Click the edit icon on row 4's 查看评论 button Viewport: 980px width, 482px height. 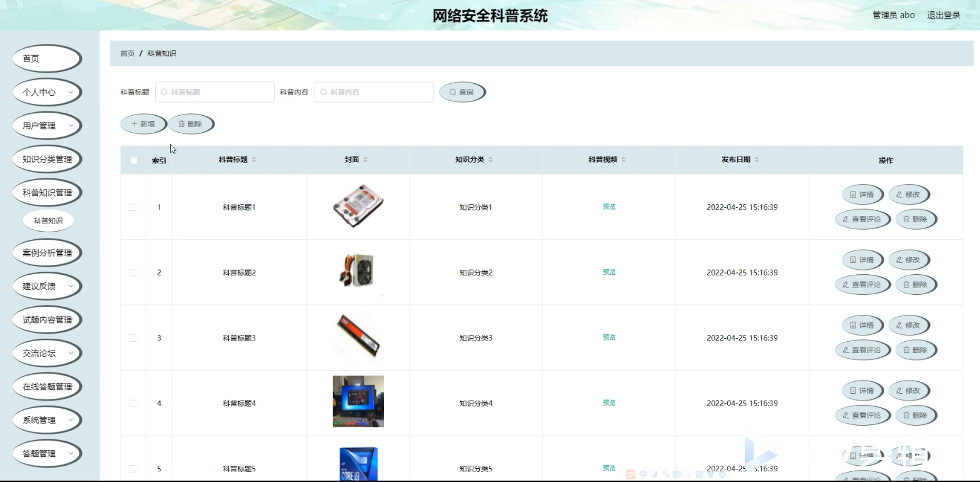coord(846,415)
